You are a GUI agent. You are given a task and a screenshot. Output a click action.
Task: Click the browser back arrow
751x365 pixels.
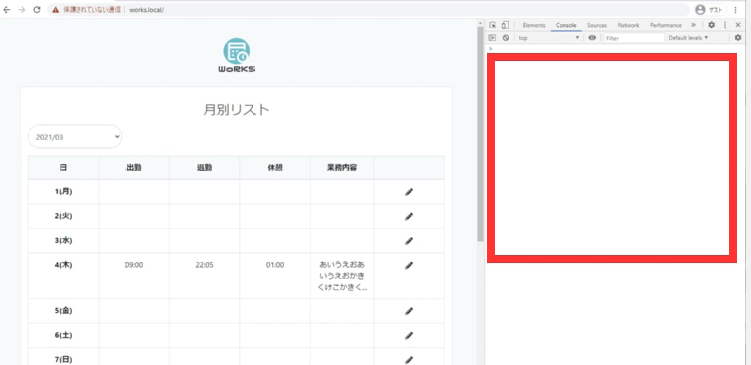click(6, 10)
